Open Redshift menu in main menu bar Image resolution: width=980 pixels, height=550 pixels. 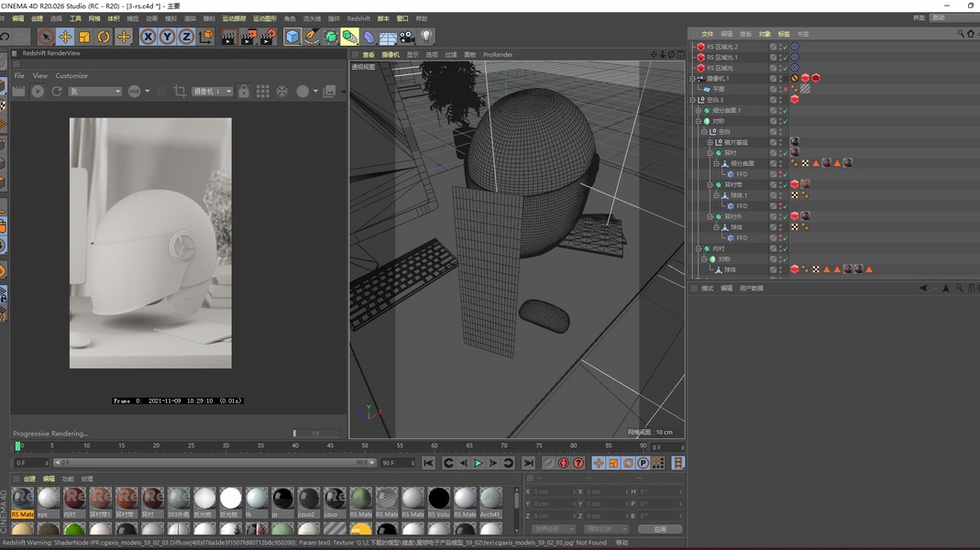[358, 18]
